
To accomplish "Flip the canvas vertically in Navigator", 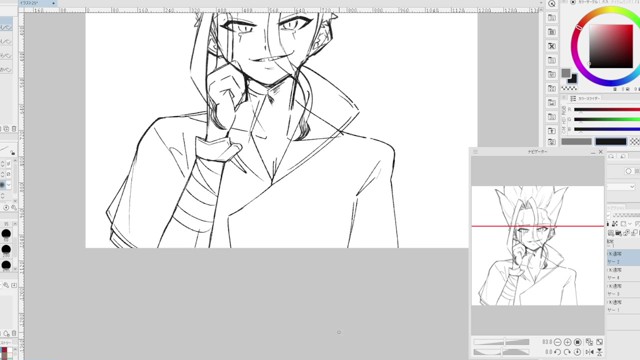I will click(x=600, y=352).
